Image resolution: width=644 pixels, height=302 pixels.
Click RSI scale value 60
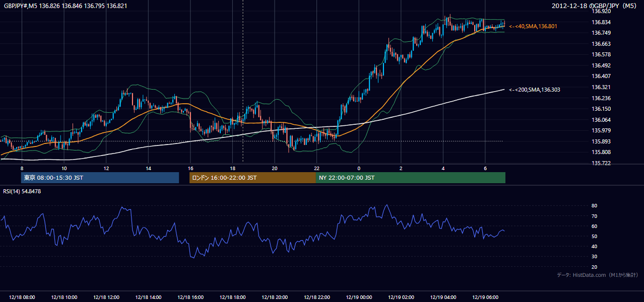coord(595,226)
